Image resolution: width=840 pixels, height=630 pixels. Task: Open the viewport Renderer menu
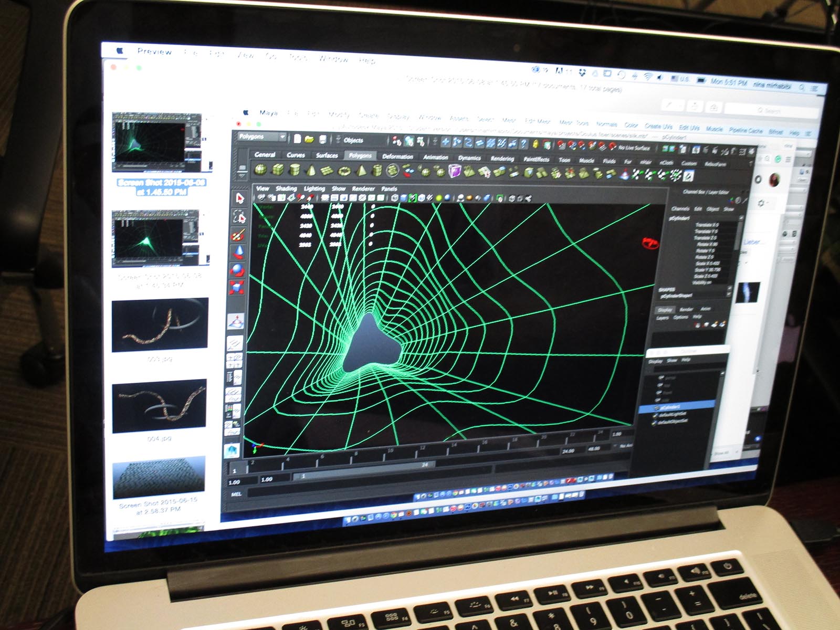(x=363, y=188)
